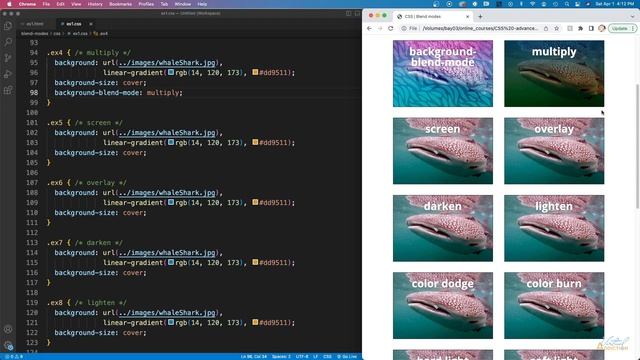Click the rgb blue swatch on line 96
The image size is (640, 360).
[171, 72]
